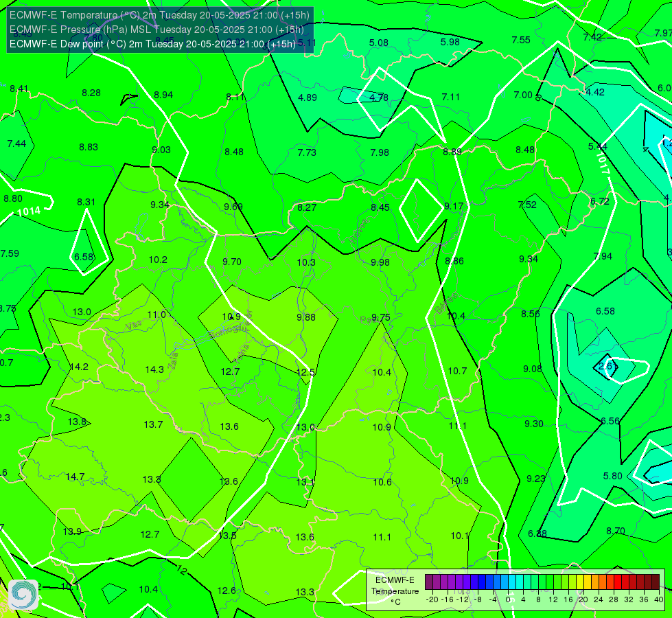Click the grid value 7.11
The width and height of the screenshot is (672, 618).
[450, 97]
